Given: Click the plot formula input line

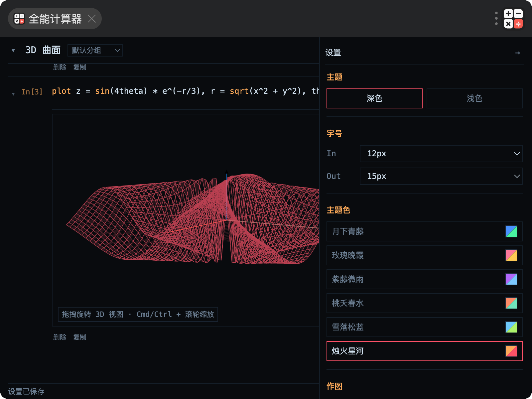Looking at the screenshot, I should [x=186, y=91].
